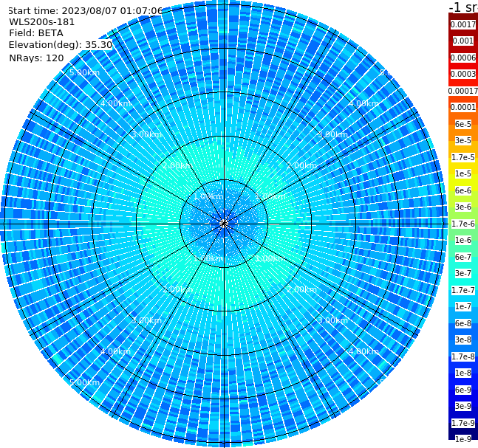
Task: Select the lower-left 3.00km range label
Action: point(146,320)
